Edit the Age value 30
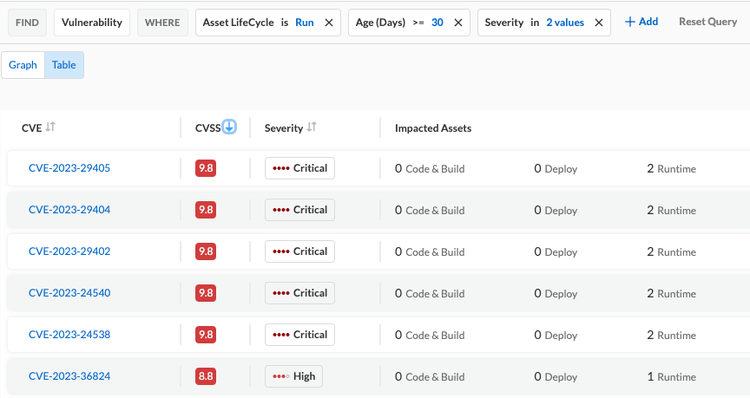 [x=437, y=22]
